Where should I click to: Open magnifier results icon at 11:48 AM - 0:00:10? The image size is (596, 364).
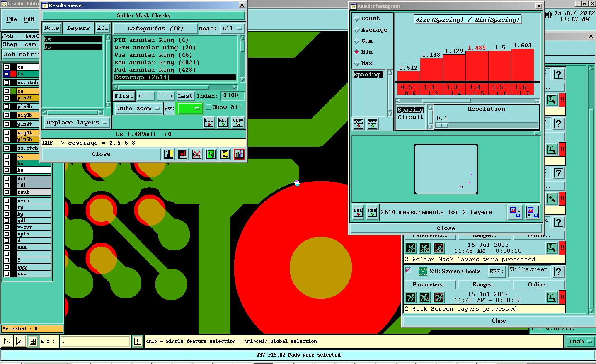coord(552,248)
